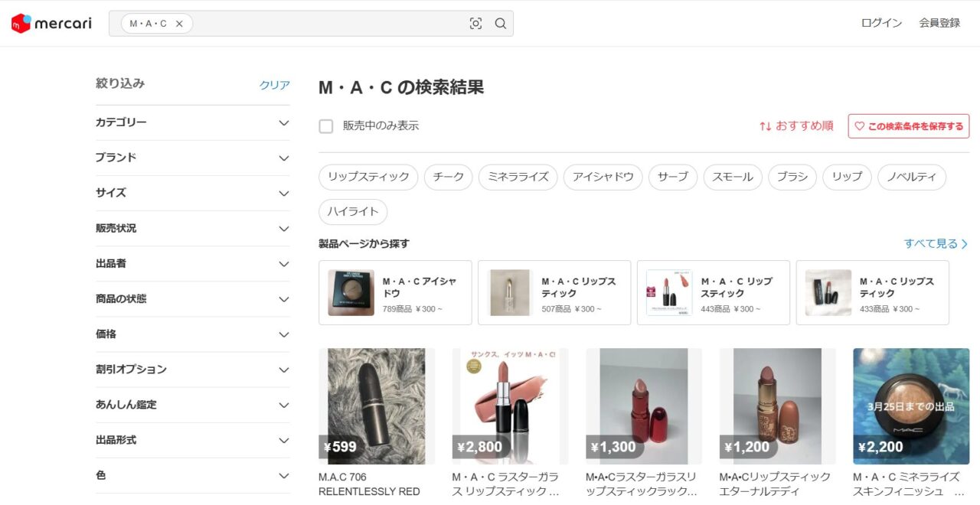Select the チーク keyword chip
Viewport: 980px width, 505px height.
pyautogui.click(x=449, y=177)
